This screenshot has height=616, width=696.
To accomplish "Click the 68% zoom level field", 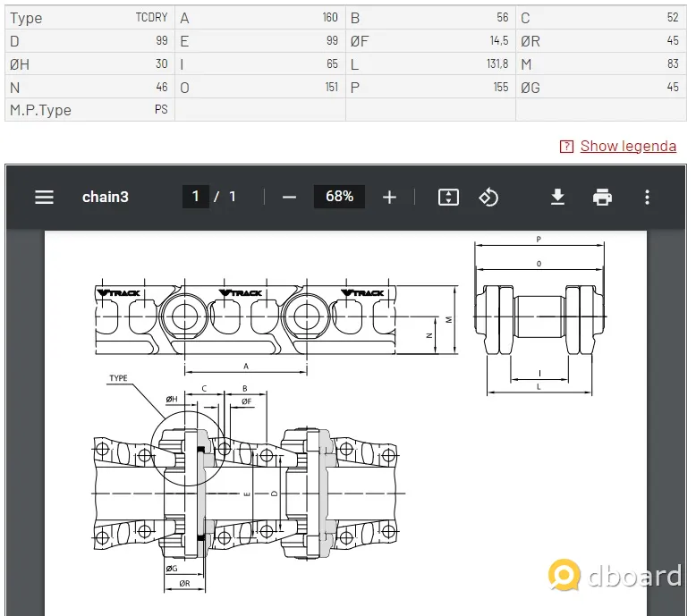I will tap(339, 197).
